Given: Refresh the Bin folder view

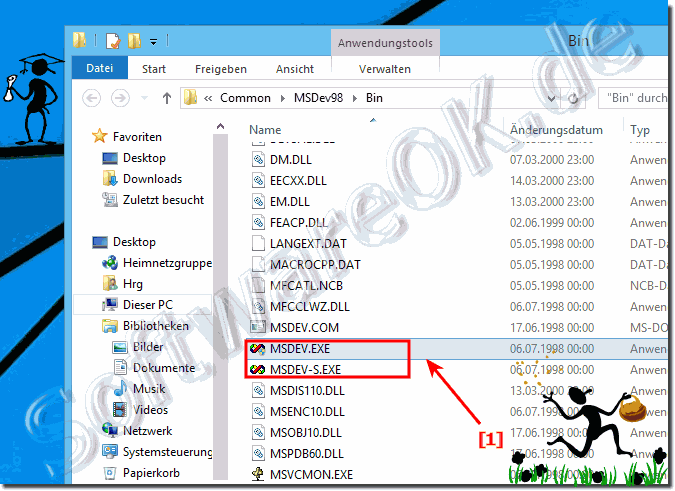Looking at the screenshot, I should [x=573, y=99].
